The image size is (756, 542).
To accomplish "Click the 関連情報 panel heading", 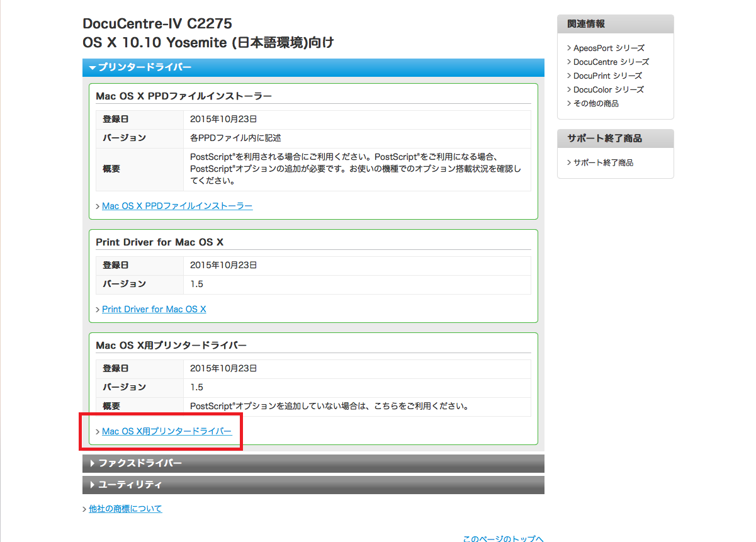I will coord(586,24).
